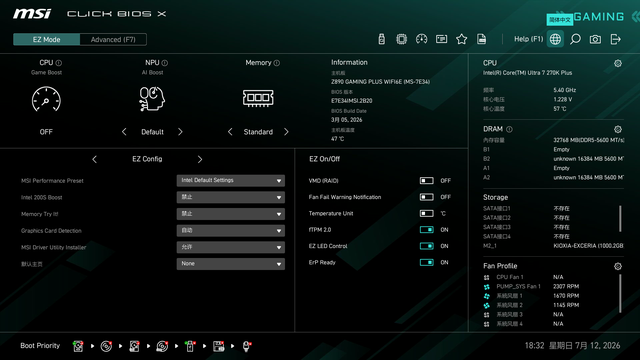Open language selection globe icon
Screen dimensions: 640x360
coord(555,39)
